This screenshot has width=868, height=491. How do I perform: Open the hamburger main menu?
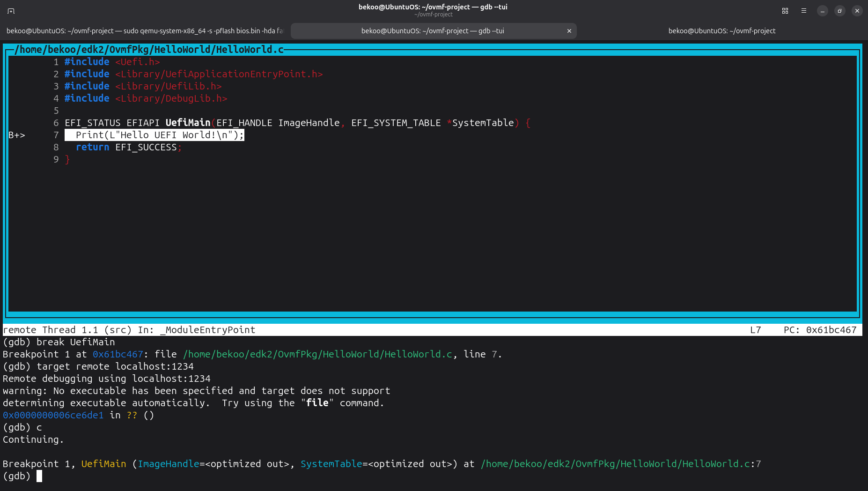(x=804, y=11)
